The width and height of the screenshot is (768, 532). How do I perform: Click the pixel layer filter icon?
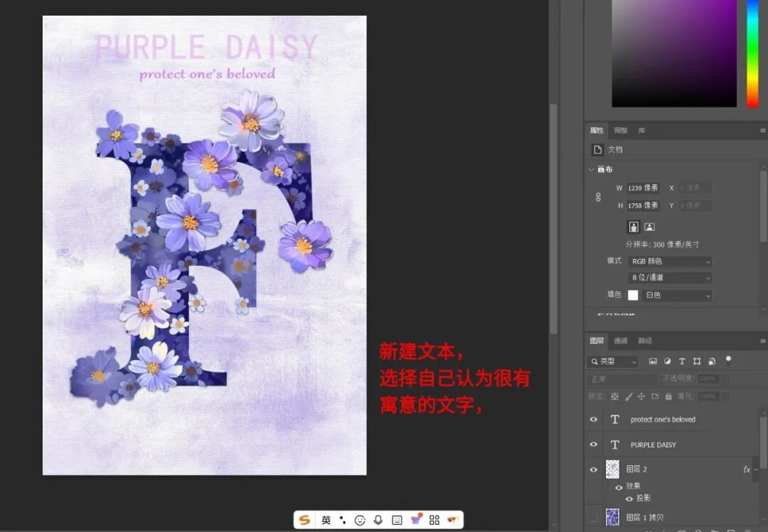653,361
